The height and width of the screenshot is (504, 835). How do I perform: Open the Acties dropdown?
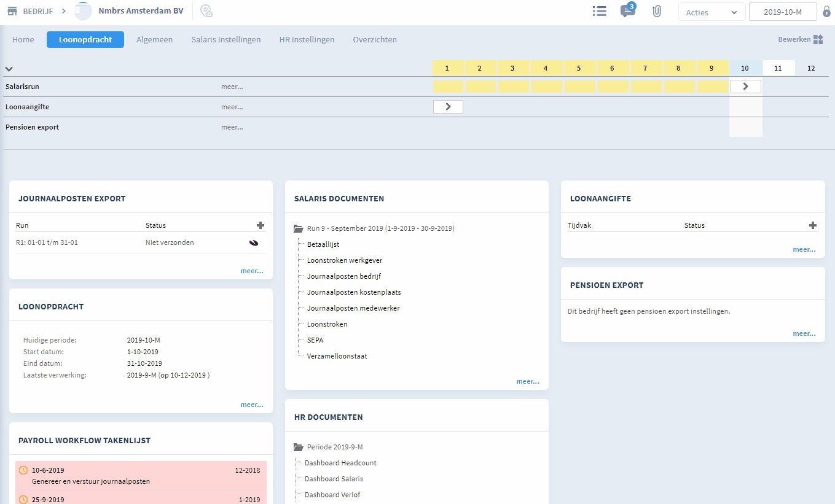tap(712, 12)
